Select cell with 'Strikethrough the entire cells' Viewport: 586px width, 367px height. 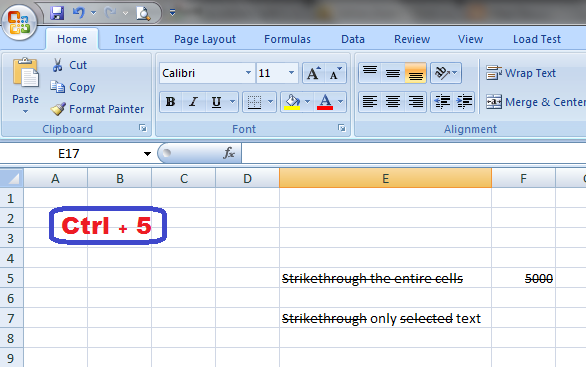(x=385, y=278)
